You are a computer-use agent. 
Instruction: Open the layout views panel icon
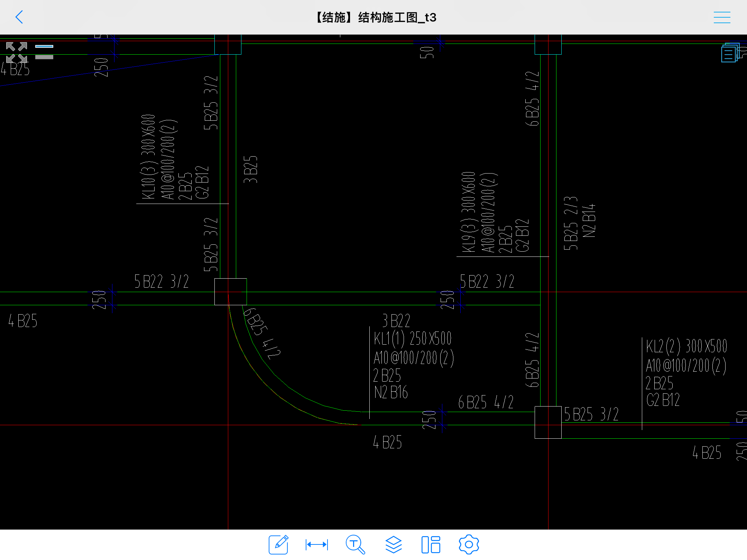coord(431,544)
